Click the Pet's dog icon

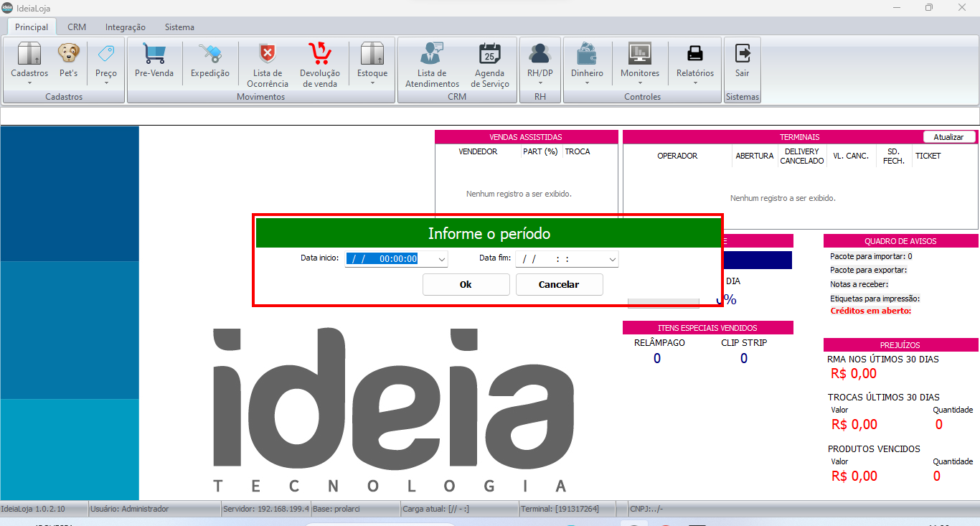(69, 55)
